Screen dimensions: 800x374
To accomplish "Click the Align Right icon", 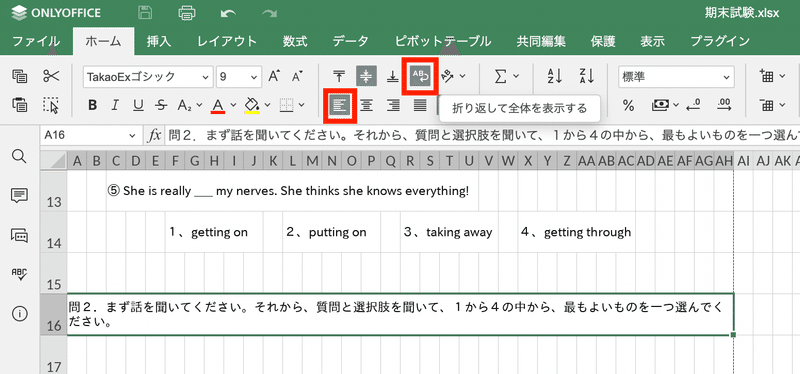I will [x=393, y=106].
